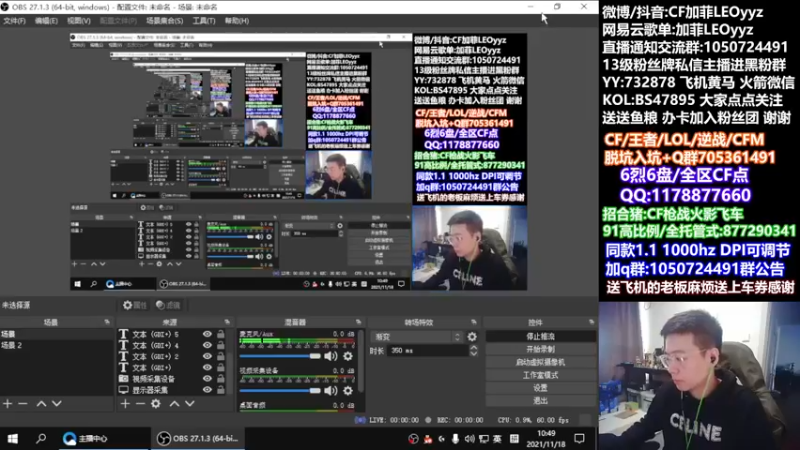Viewport: 800px width, 450px height.
Task: Open the 渐变 transition dropdown
Action: [x=416, y=337]
